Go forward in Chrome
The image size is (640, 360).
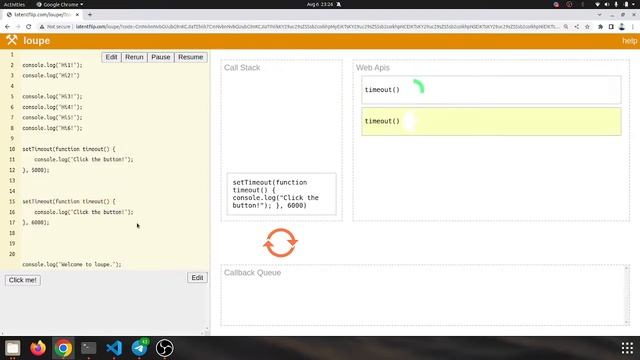18,27
